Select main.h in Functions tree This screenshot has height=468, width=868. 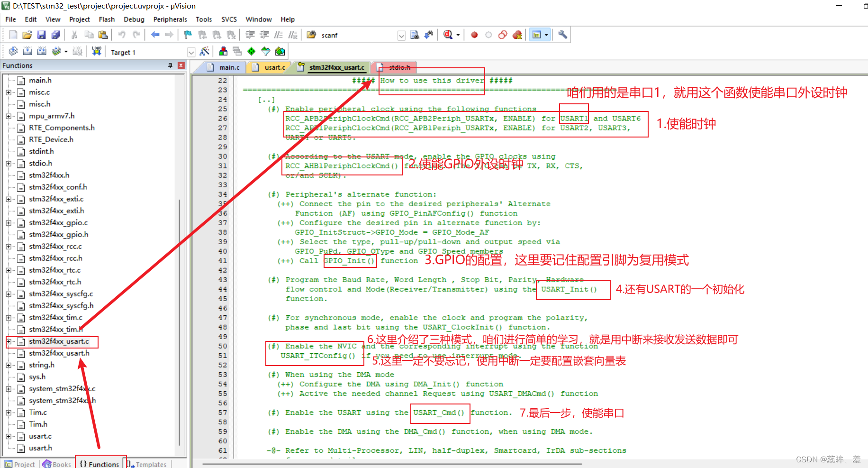click(x=40, y=81)
